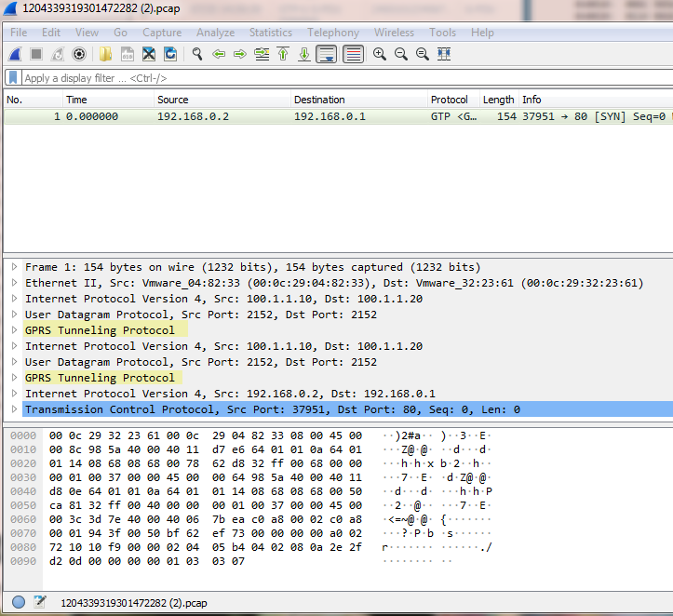The height and width of the screenshot is (616, 673).
Task: Open capture file properties notepad icon
Action: (x=39, y=602)
